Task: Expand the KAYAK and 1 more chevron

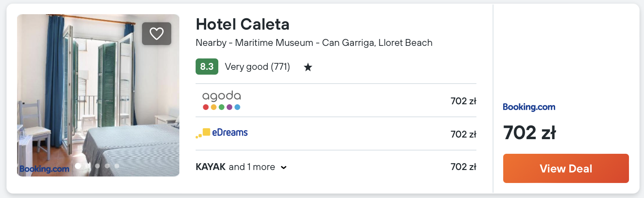Action: coord(284,168)
